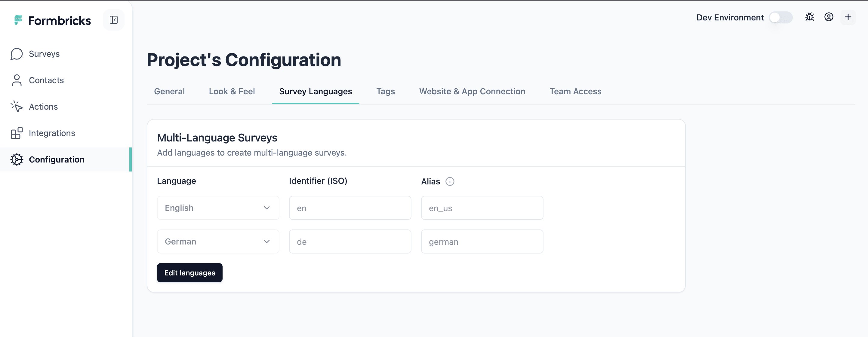Viewport: 868px width, 337px height.
Task: Open Configuration in the sidebar
Action: pos(66,159)
